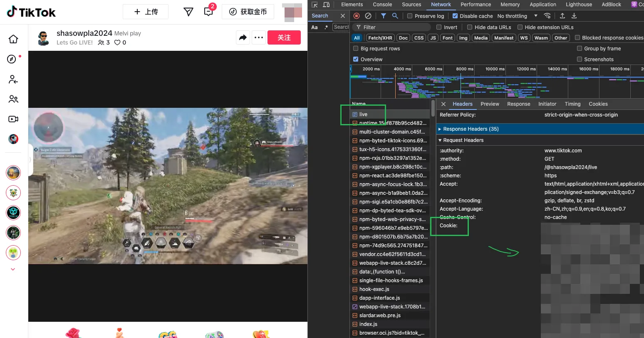Toggle regular expression in search panel
The width and height of the screenshot is (644, 338).
point(326,27)
